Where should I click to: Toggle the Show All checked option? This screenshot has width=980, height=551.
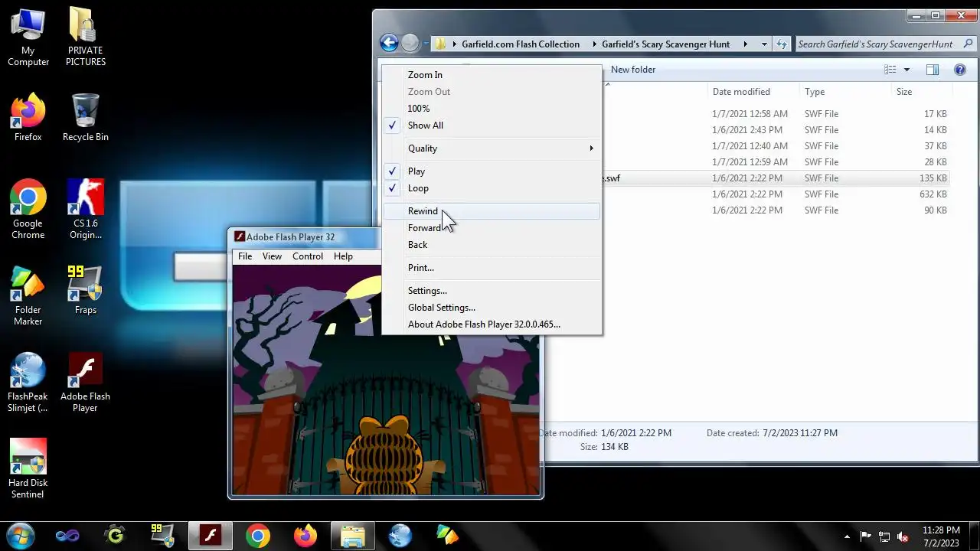tap(492, 126)
